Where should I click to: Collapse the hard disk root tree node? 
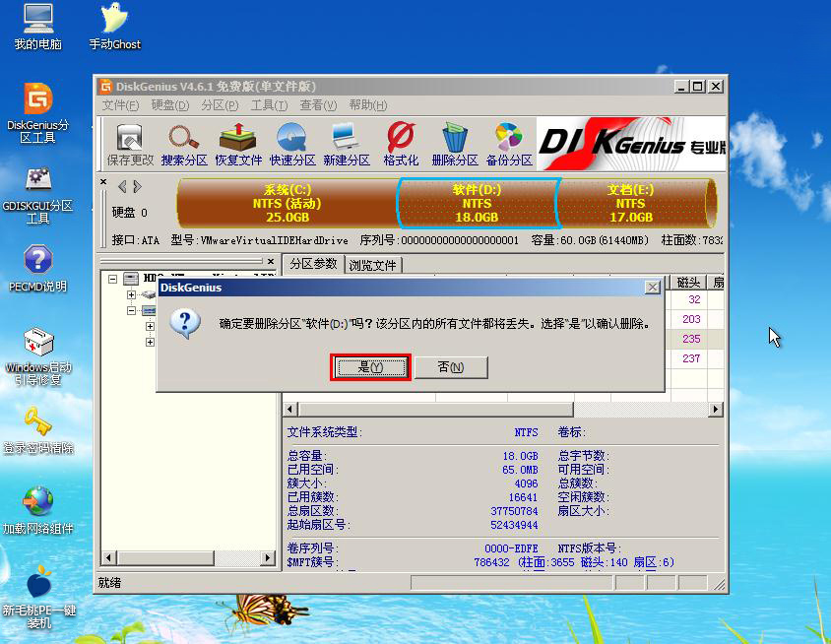pyautogui.click(x=112, y=279)
